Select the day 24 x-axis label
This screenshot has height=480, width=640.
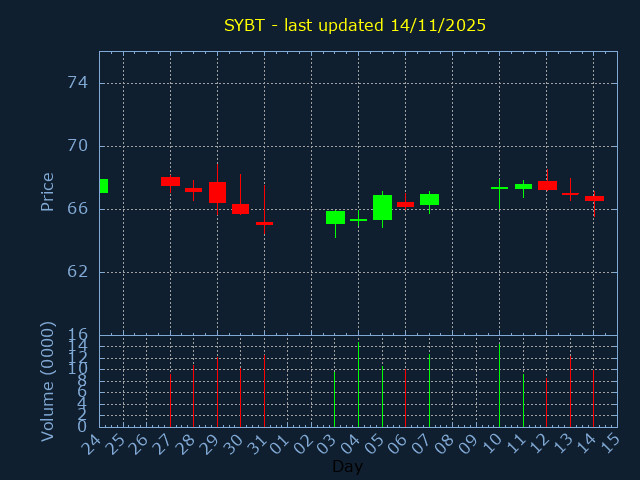coord(91,444)
